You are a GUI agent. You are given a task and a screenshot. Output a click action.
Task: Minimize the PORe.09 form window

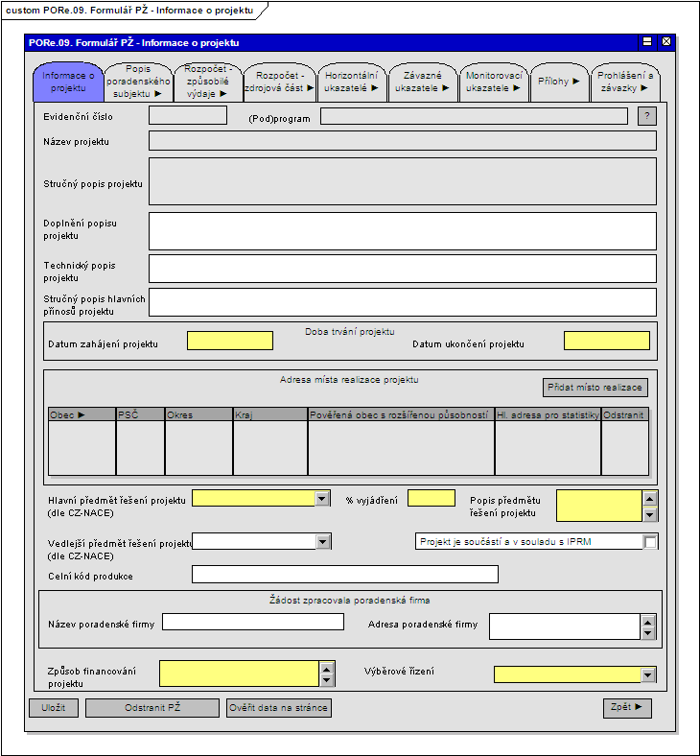click(647, 42)
